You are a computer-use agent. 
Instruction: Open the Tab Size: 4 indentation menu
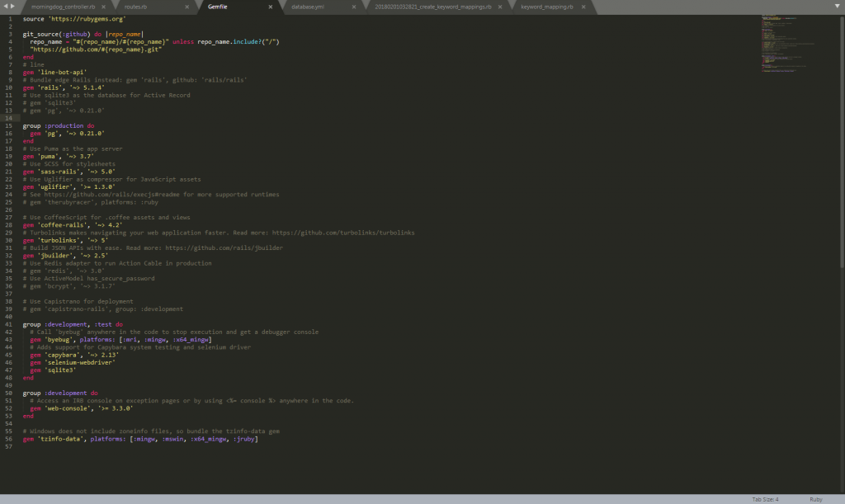tap(765, 500)
